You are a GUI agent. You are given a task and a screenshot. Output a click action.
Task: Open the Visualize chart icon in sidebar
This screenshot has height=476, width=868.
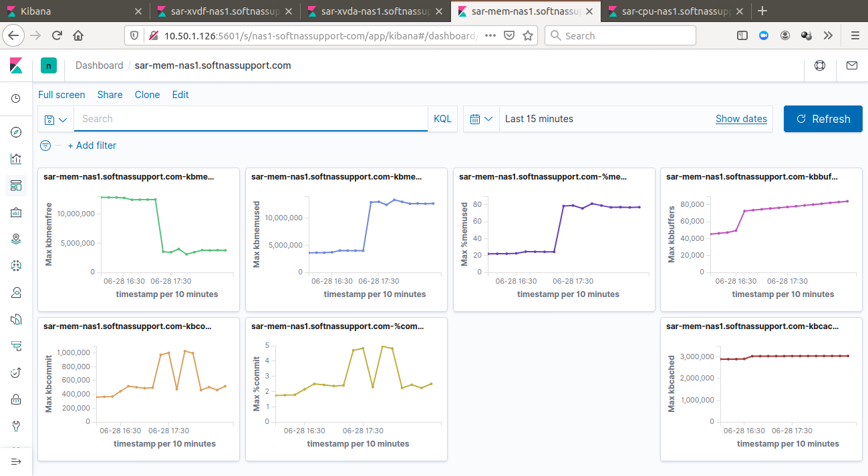click(x=16, y=159)
